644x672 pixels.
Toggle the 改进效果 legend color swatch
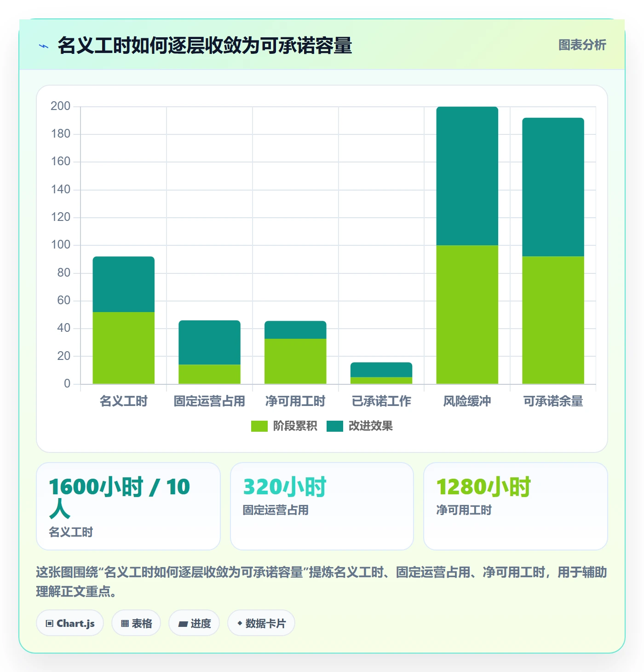[335, 426]
